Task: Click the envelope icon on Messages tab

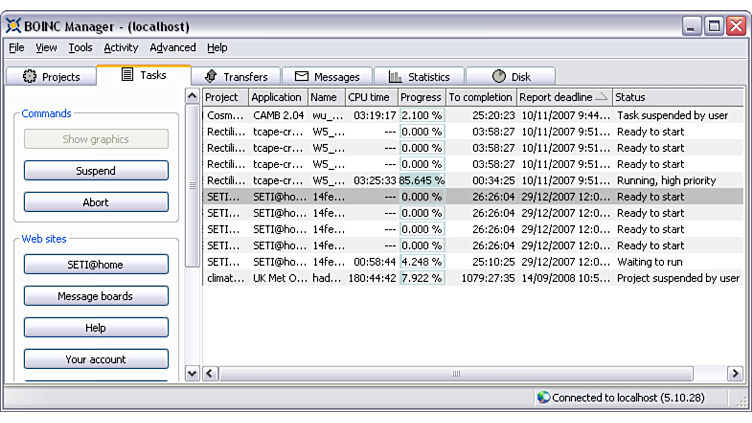Action: [x=301, y=77]
